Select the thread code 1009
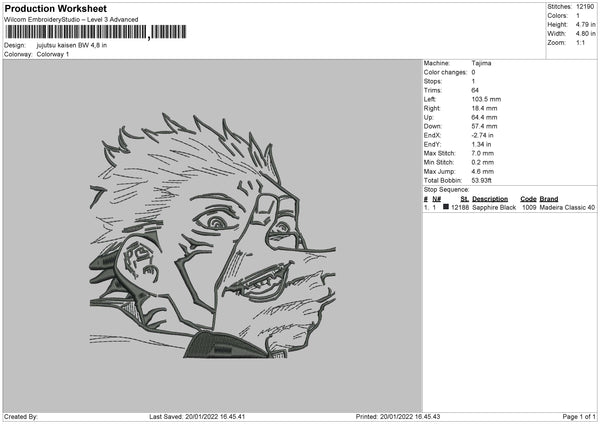 (x=529, y=207)
